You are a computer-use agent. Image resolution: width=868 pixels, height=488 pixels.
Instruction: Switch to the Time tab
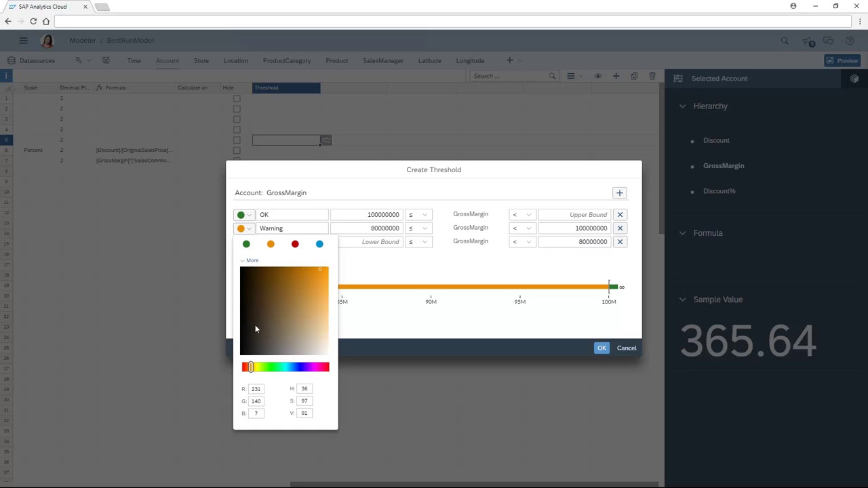(134, 61)
